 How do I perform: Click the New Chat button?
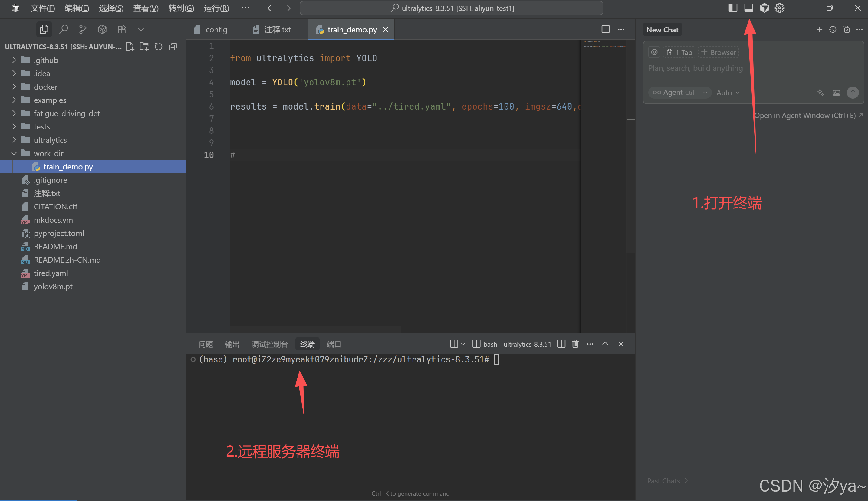[x=662, y=30]
